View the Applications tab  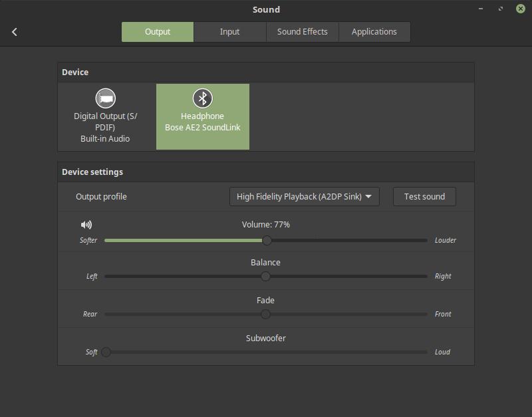[374, 31]
